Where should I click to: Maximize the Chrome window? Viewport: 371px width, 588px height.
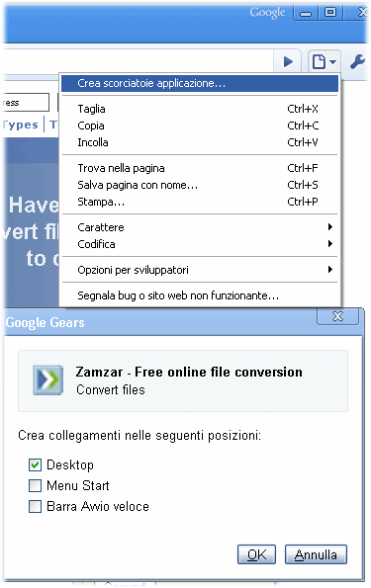click(330, 13)
